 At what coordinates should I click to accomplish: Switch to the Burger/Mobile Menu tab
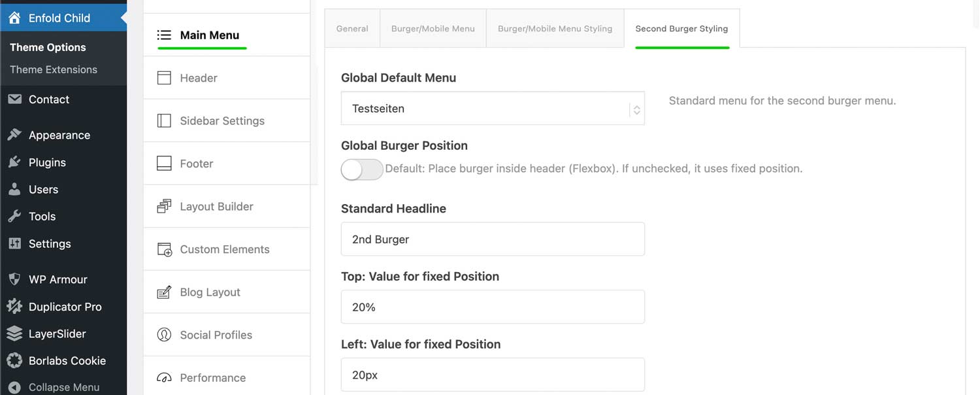[x=433, y=29]
